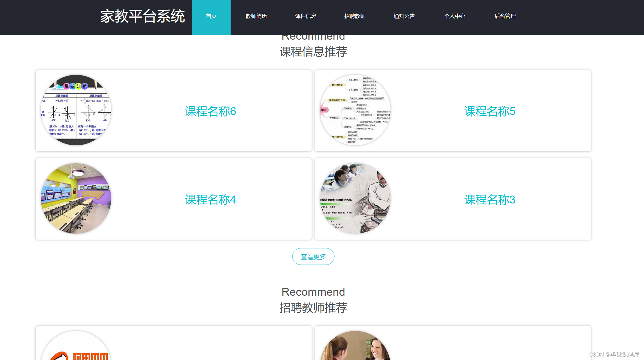Go to 个人中心 in the navbar

[454, 16]
